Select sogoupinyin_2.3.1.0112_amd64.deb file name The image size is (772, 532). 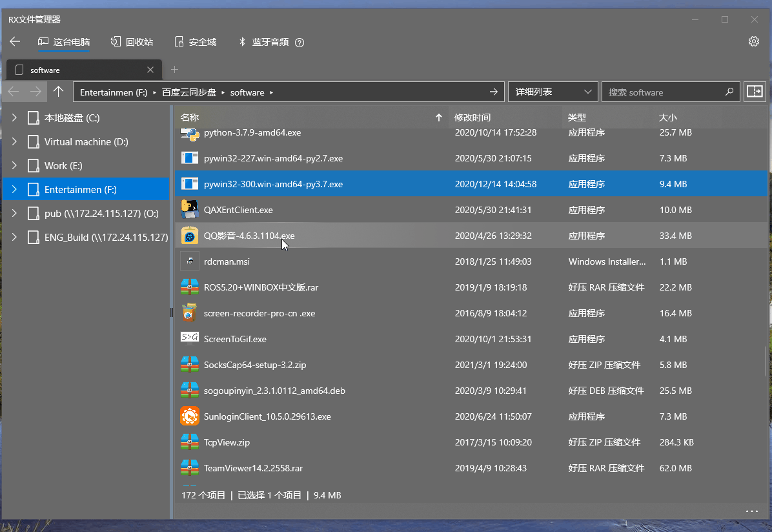274,391
